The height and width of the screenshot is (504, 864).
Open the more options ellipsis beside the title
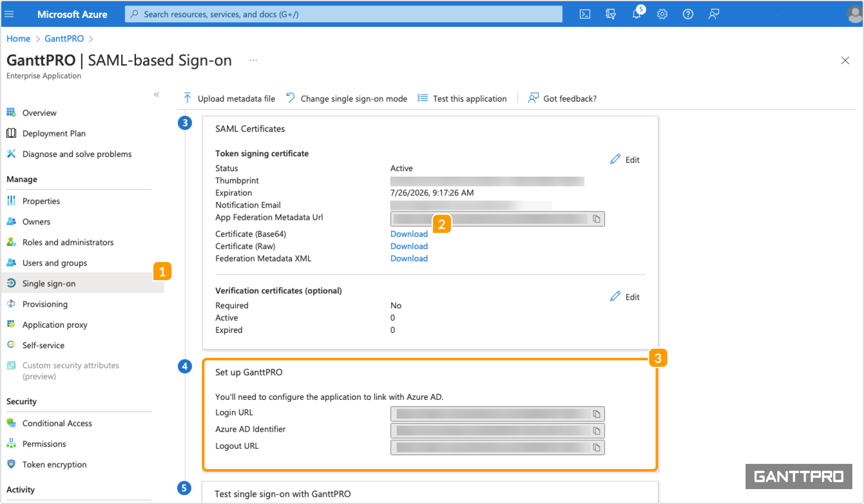253,60
